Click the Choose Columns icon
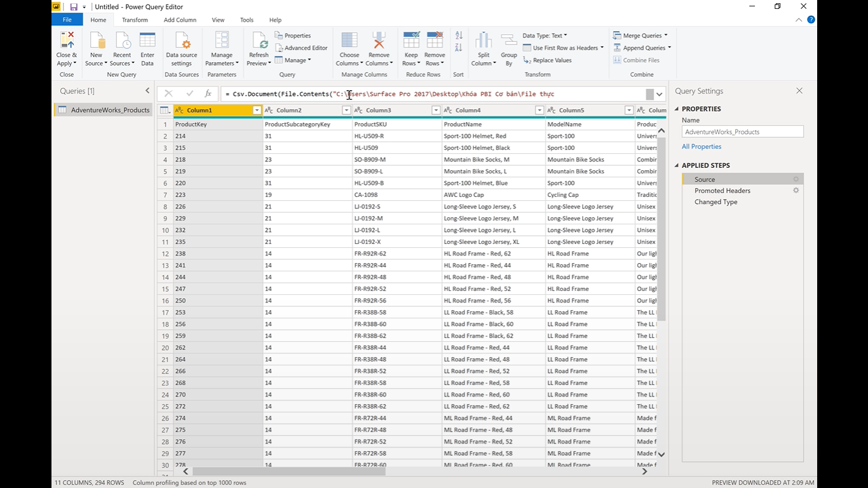This screenshot has height=488, width=868. click(349, 41)
